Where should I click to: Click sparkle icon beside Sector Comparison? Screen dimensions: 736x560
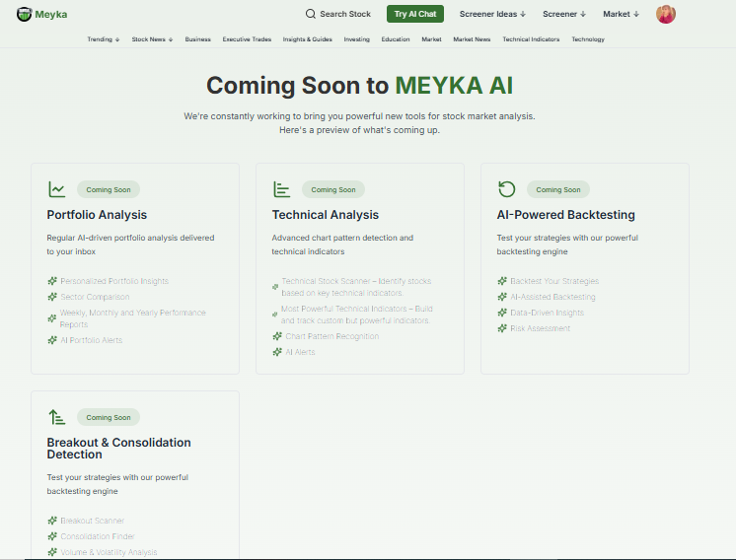[52, 297]
